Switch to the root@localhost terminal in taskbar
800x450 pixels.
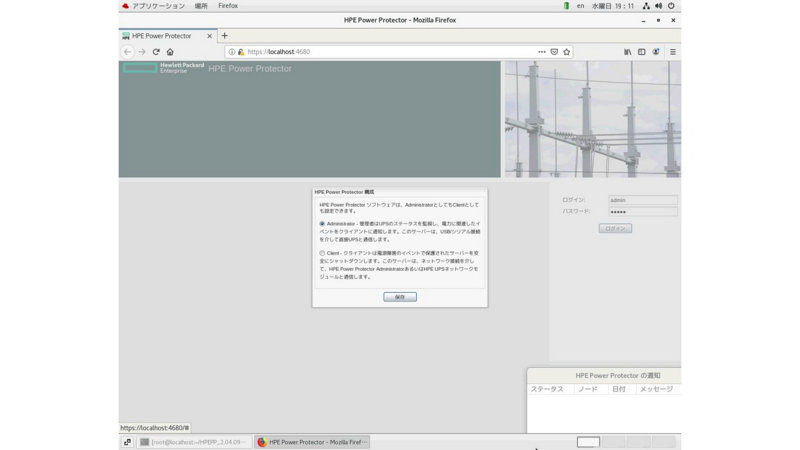click(x=193, y=442)
